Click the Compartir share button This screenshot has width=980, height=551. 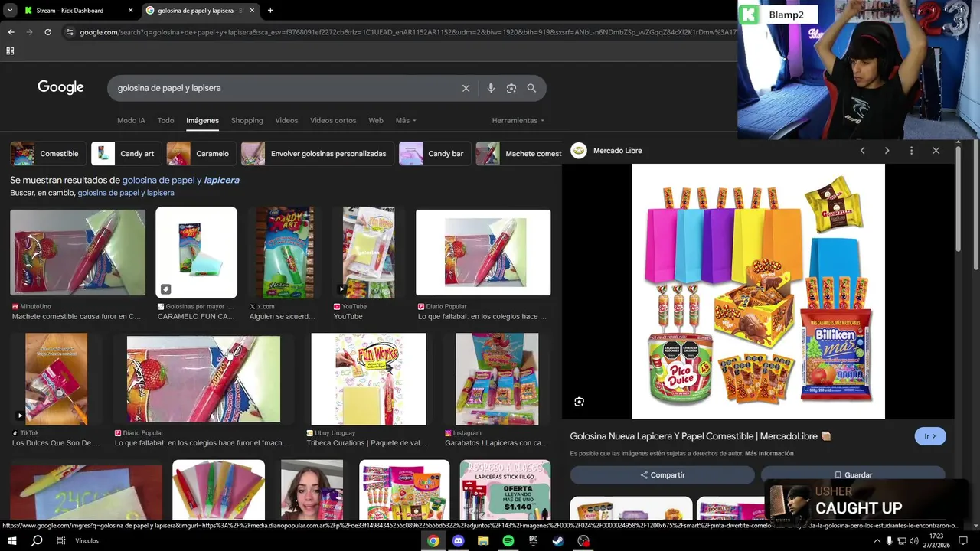[x=662, y=474]
